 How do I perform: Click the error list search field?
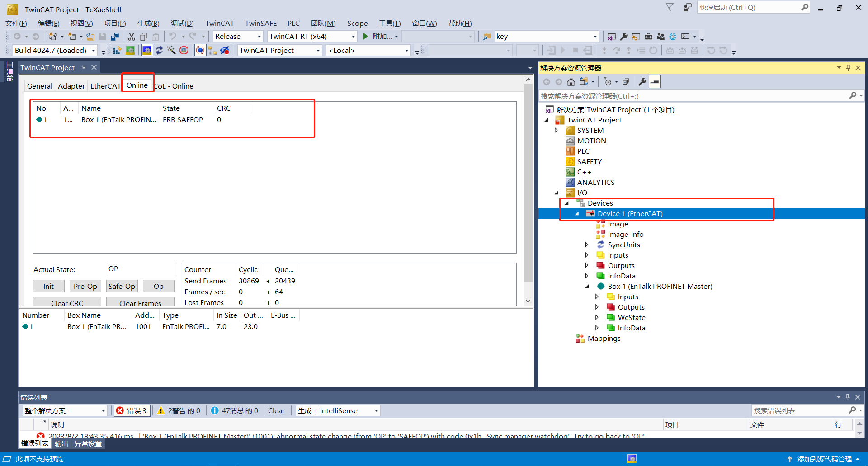(800, 410)
